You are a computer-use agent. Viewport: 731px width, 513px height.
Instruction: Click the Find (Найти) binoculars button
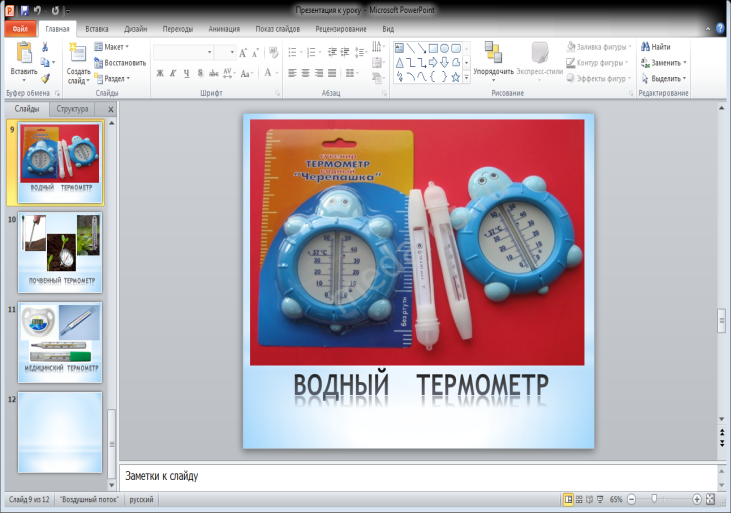(x=655, y=47)
